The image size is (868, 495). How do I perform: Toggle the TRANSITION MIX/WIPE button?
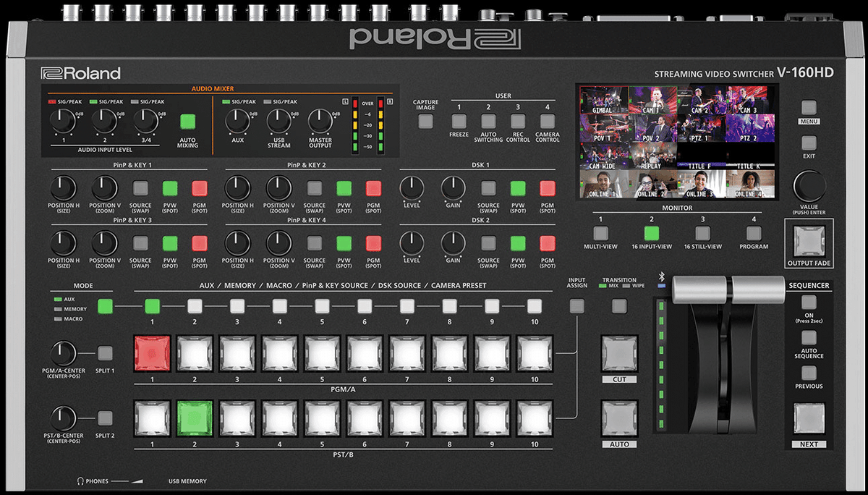(x=618, y=305)
